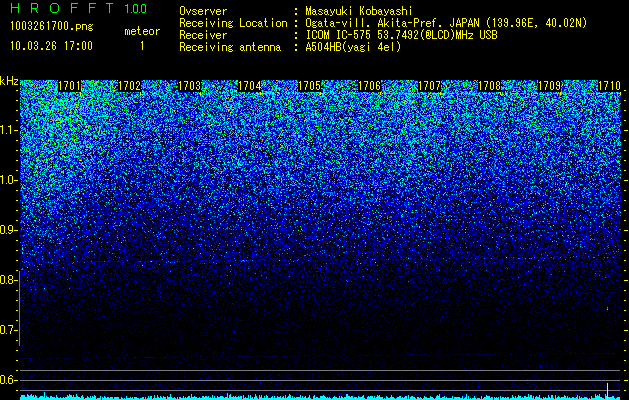
Task: Click the yellow signal spike in the bottom strip
Action: [x=607, y=389]
